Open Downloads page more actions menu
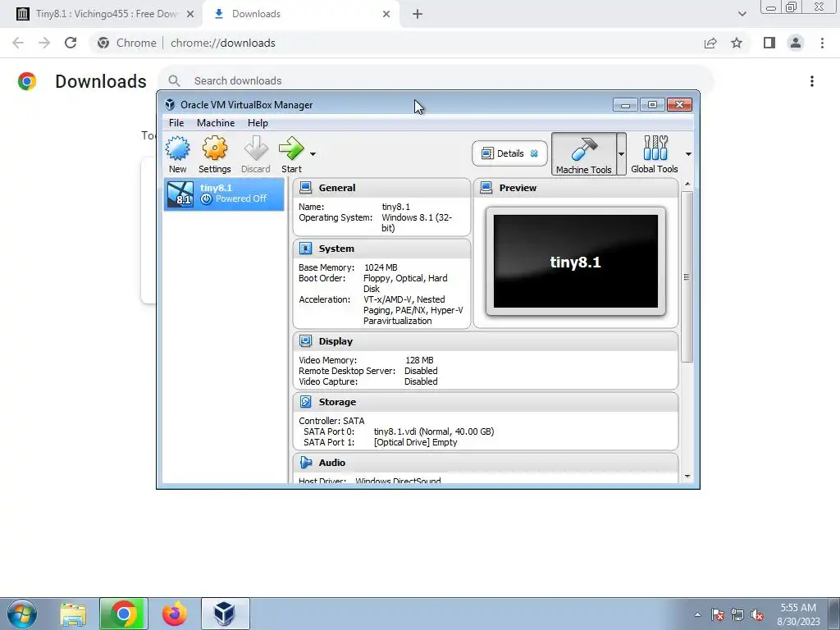This screenshot has width=840, height=630. (x=812, y=81)
